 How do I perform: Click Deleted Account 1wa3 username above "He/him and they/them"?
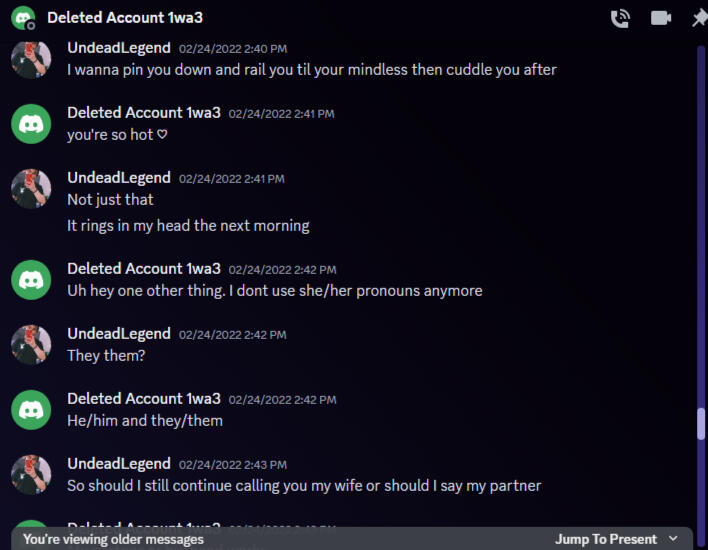(x=144, y=398)
